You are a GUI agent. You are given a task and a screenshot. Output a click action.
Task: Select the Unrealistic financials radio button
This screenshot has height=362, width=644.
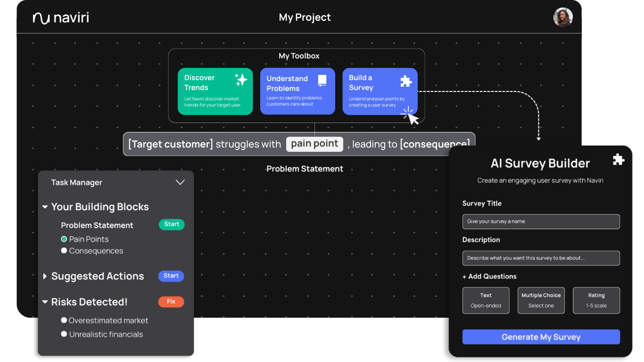[64, 334]
